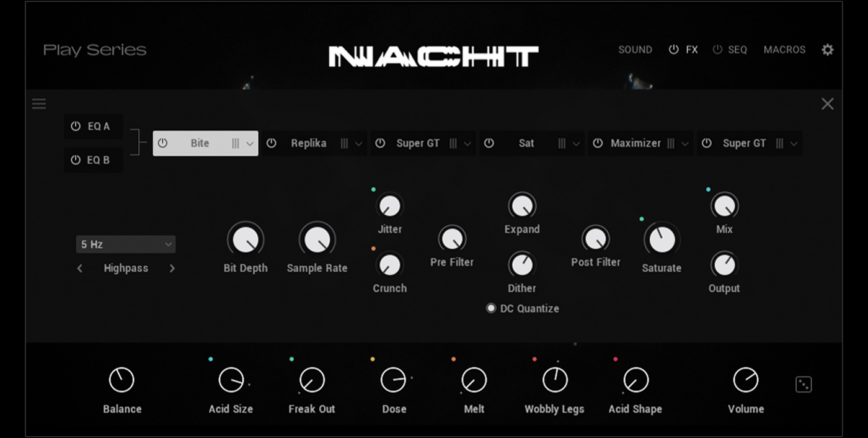Image resolution: width=868 pixels, height=438 pixels.
Task: Open the Maximizer effect dropdown arrow
Action: tap(684, 143)
